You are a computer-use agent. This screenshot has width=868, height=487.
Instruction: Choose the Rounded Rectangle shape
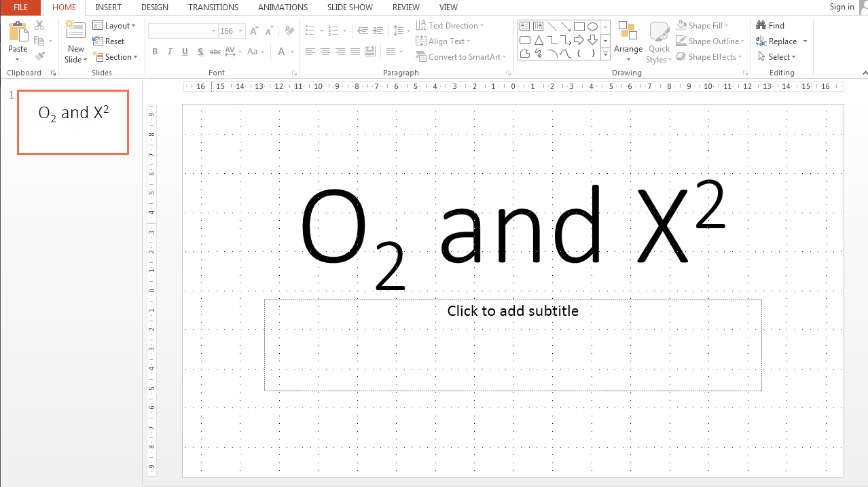pyautogui.click(x=525, y=40)
